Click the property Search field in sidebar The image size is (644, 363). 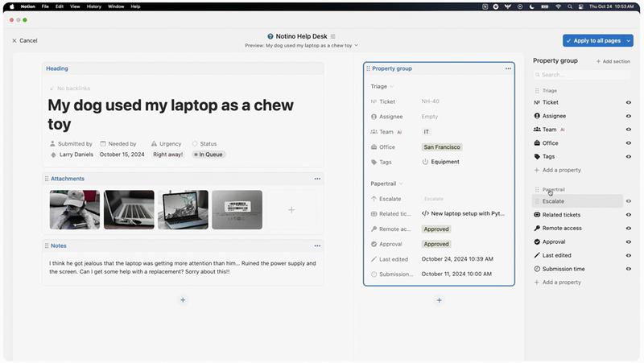click(x=581, y=75)
